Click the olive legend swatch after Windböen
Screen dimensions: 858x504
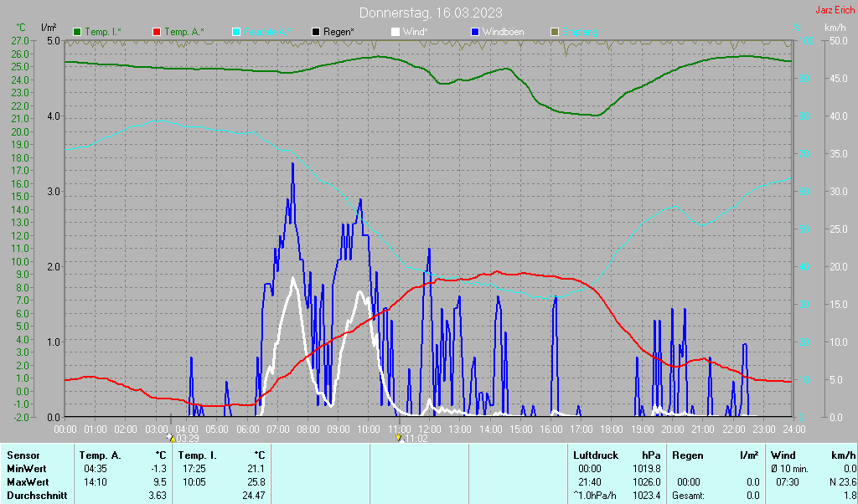(x=554, y=32)
